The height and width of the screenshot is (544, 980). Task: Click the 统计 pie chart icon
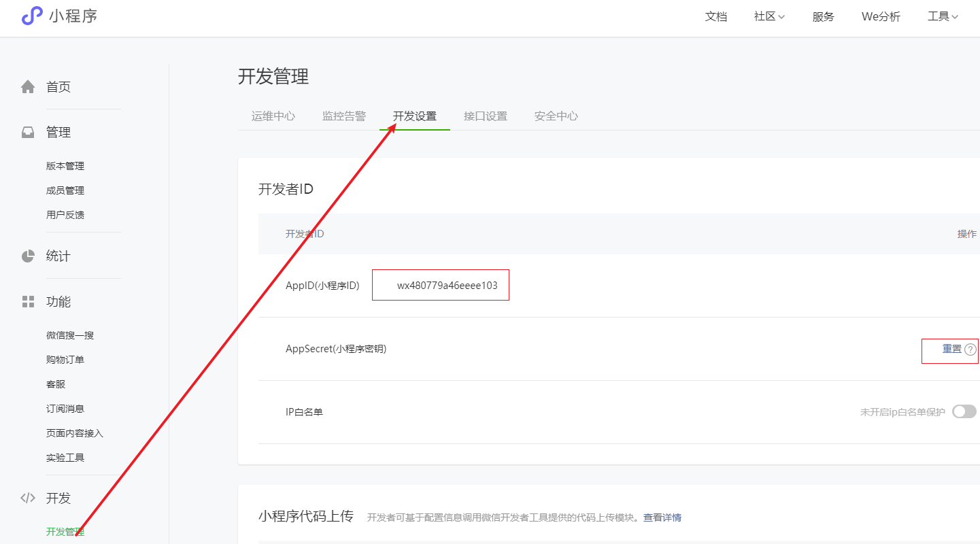click(28, 256)
